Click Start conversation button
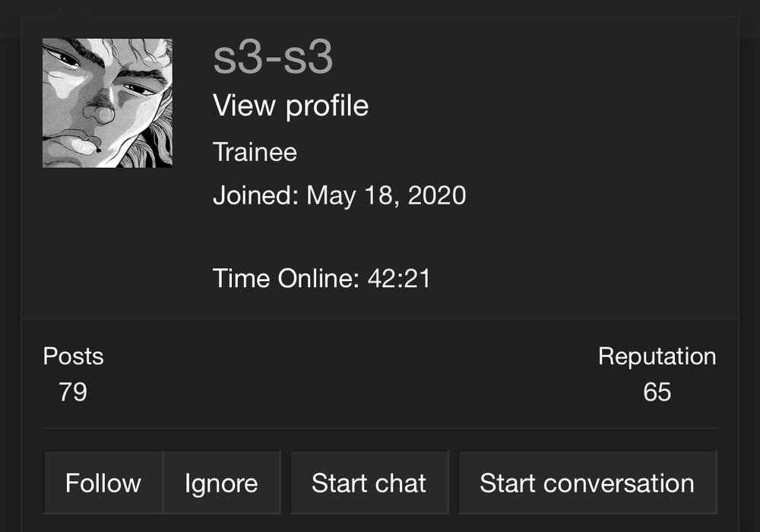760x532 pixels. coord(587,483)
